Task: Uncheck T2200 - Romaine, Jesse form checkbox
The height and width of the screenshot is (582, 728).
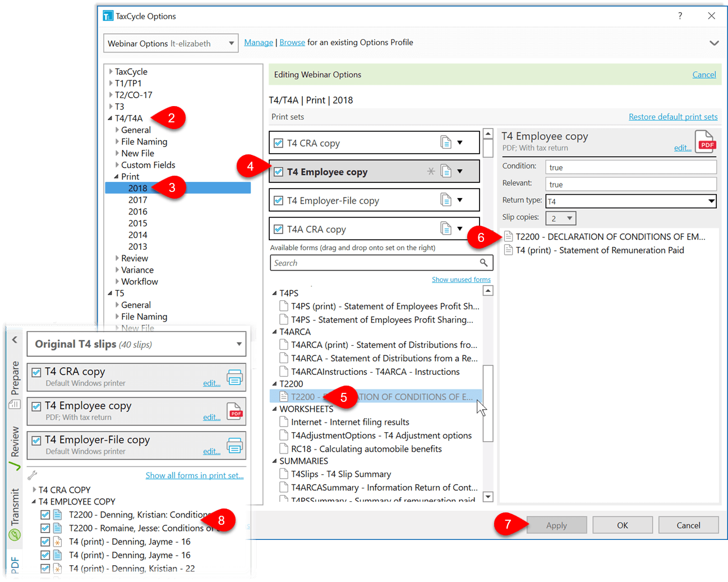Action: coord(45,528)
